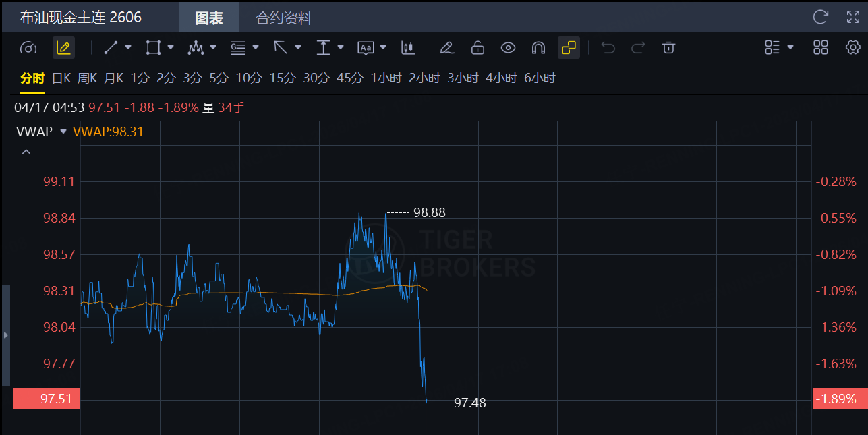Expand the arrow tools dropdown

(298, 48)
